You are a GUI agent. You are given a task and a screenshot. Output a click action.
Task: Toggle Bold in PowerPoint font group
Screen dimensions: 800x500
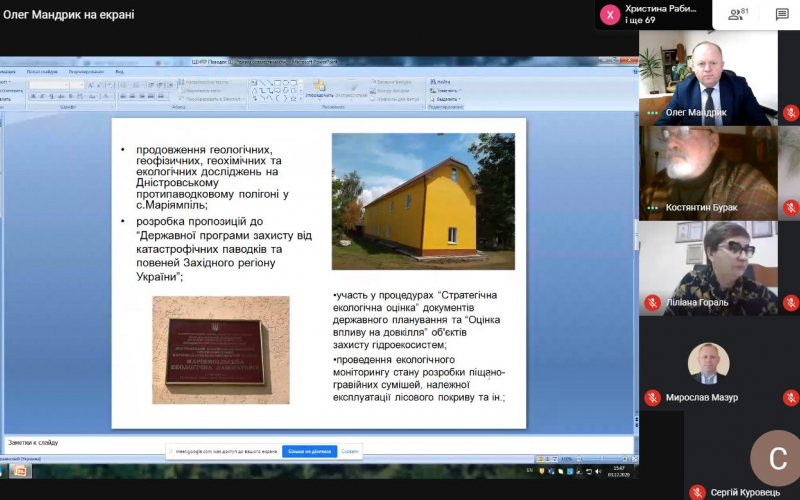(x=33, y=96)
